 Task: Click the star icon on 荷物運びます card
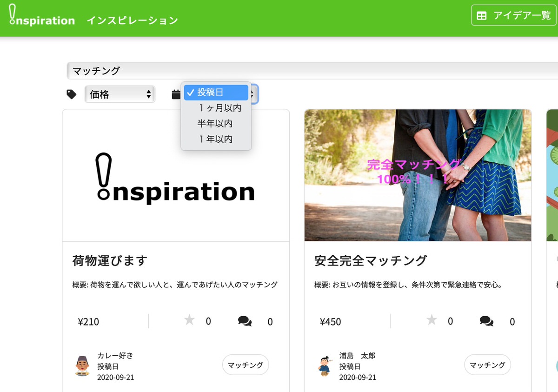(189, 320)
